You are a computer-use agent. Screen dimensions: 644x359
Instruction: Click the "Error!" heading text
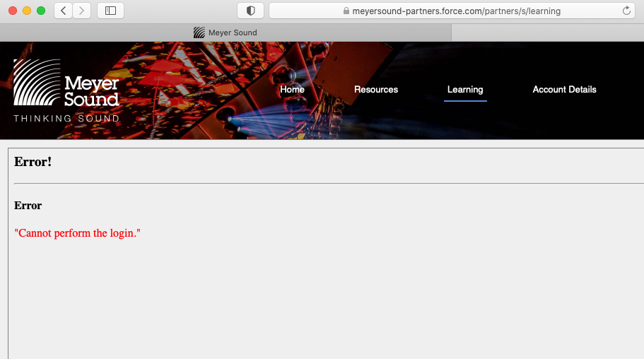(x=33, y=162)
